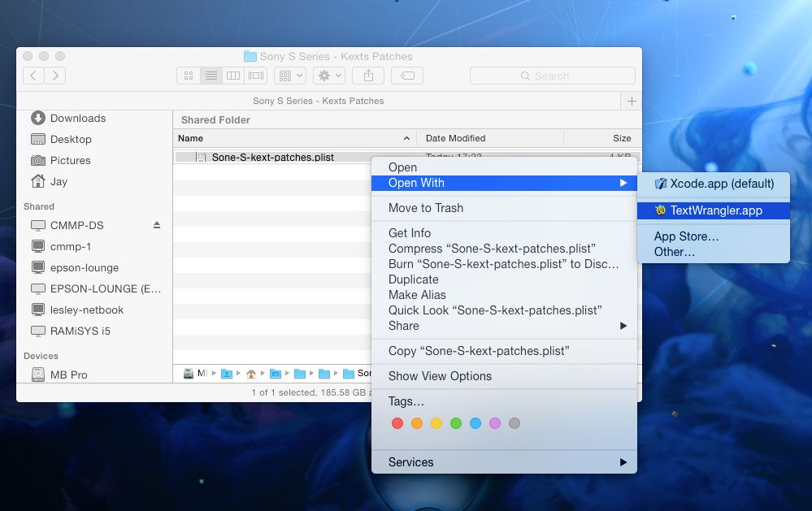Screen dimensions: 812x511
Task: Open the Arrange items dropdown
Action: pos(290,76)
